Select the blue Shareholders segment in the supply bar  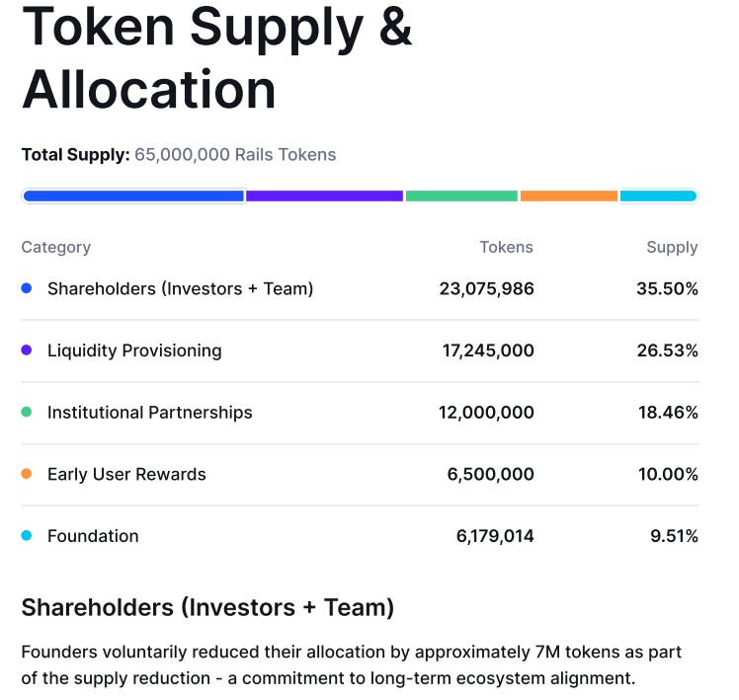pyautogui.click(x=133, y=195)
